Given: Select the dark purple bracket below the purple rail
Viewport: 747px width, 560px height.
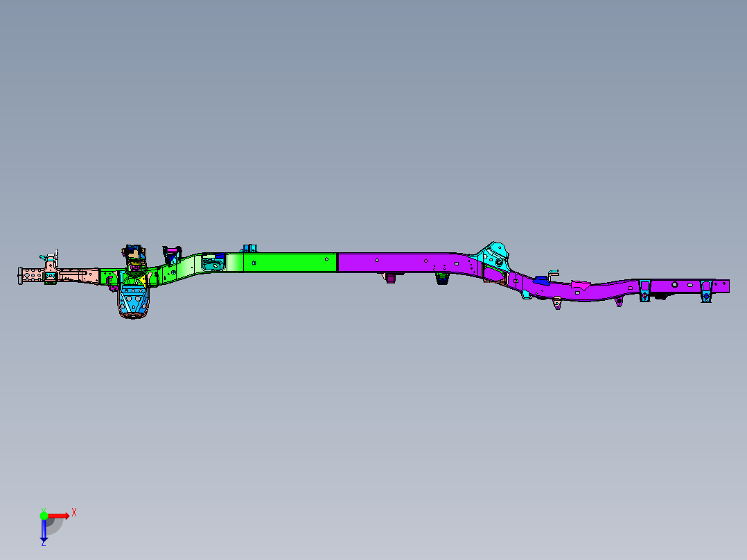Looking at the screenshot, I should (391, 279).
